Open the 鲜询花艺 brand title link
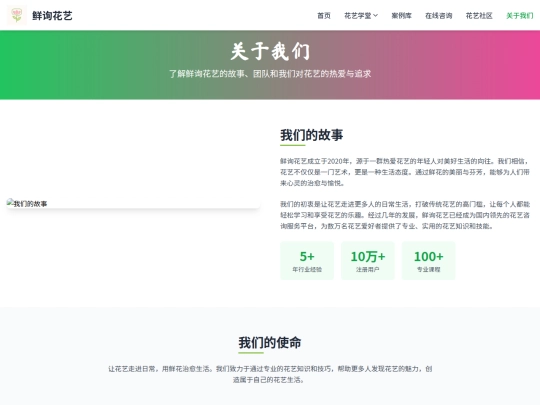 pyautogui.click(x=52, y=15)
